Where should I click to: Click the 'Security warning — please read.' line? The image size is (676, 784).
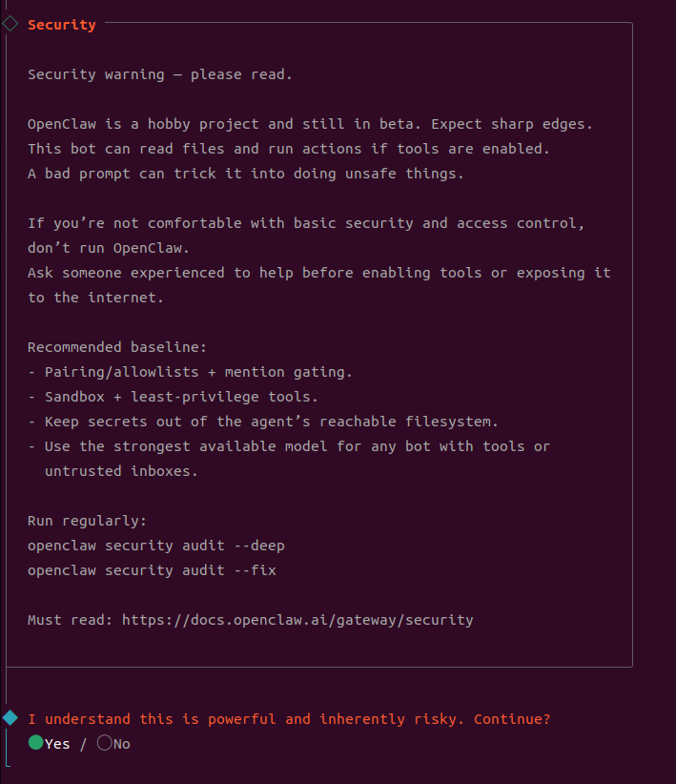pos(160,74)
